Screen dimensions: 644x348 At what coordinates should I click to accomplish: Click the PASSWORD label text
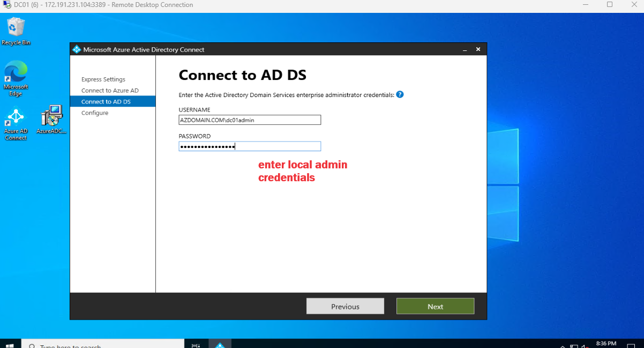[194, 136]
